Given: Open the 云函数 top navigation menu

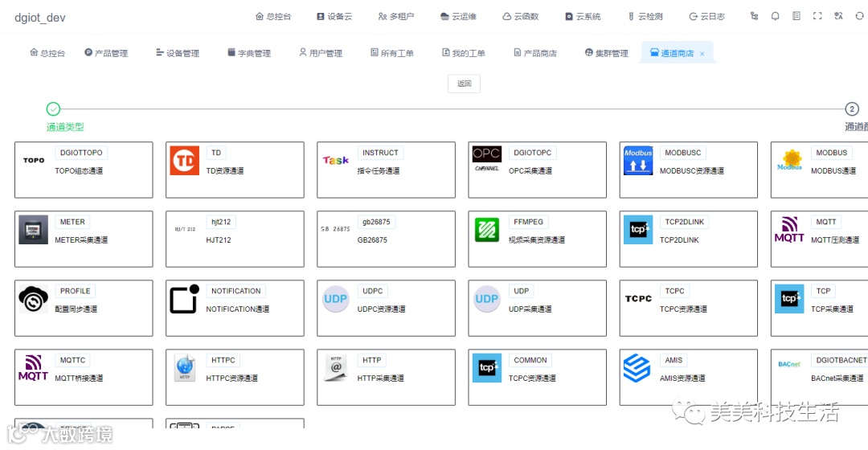Looking at the screenshot, I should pos(520,17).
